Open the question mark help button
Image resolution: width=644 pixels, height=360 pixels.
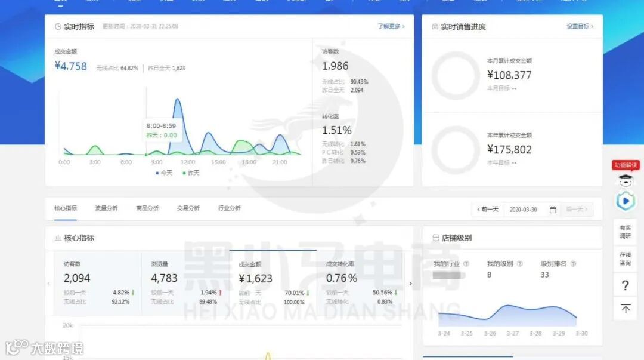[625, 285]
